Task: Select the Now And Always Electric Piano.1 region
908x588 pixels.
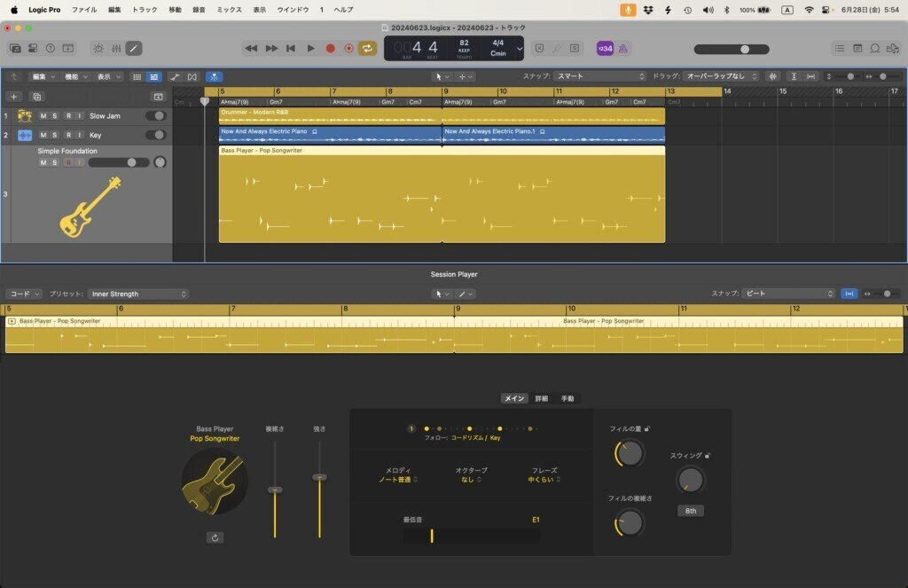Action: point(553,135)
